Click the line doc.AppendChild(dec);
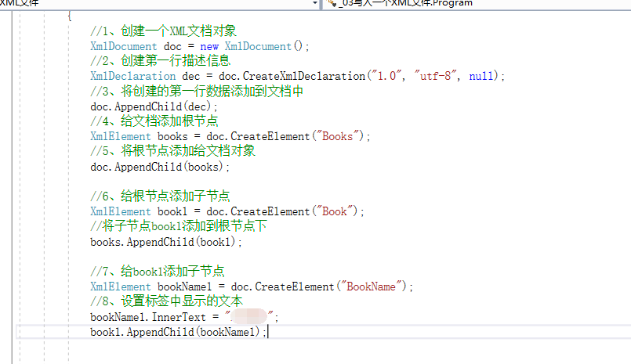This screenshot has width=631, height=364. pos(154,106)
